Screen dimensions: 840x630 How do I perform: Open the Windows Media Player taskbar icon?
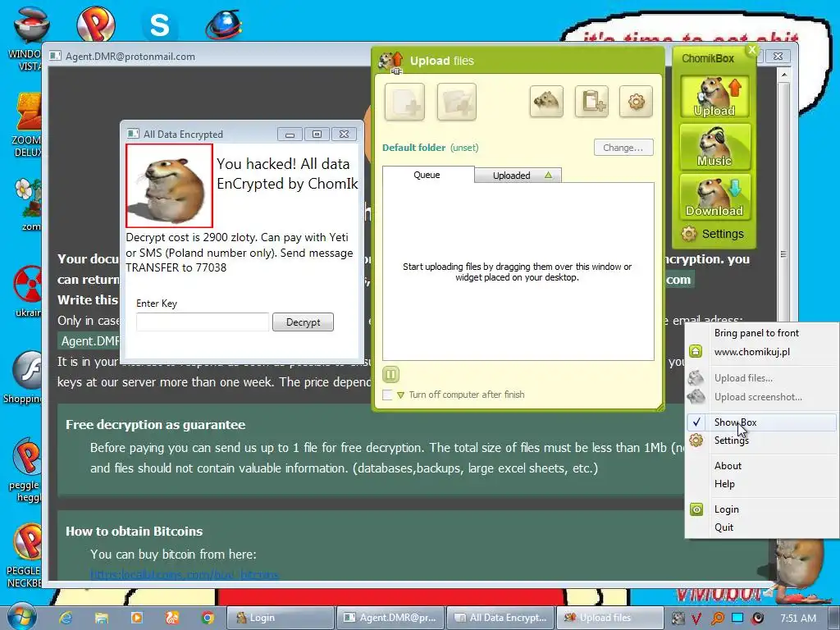pos(137,618)
